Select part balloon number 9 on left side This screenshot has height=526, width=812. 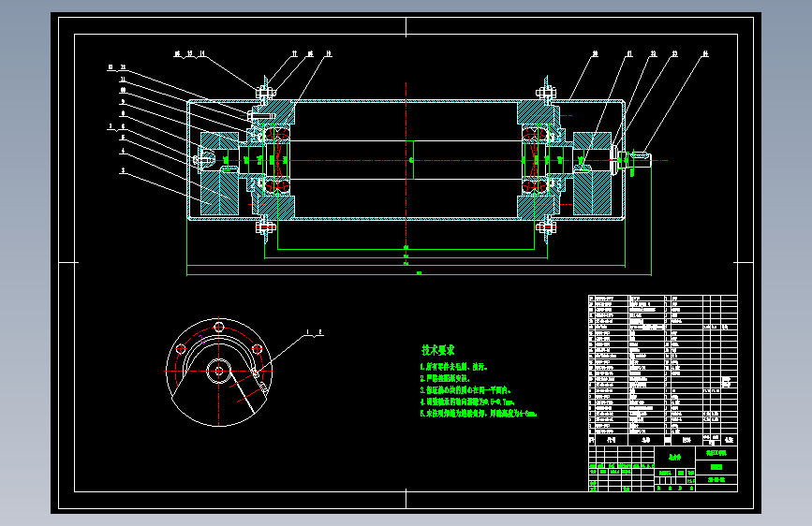point(123,102)
